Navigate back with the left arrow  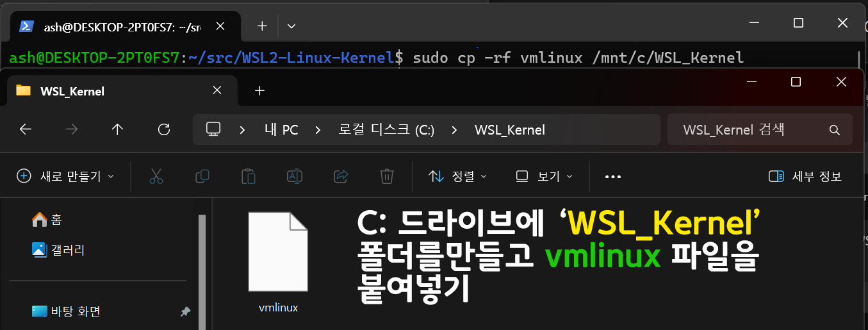[x=26, y=129]
